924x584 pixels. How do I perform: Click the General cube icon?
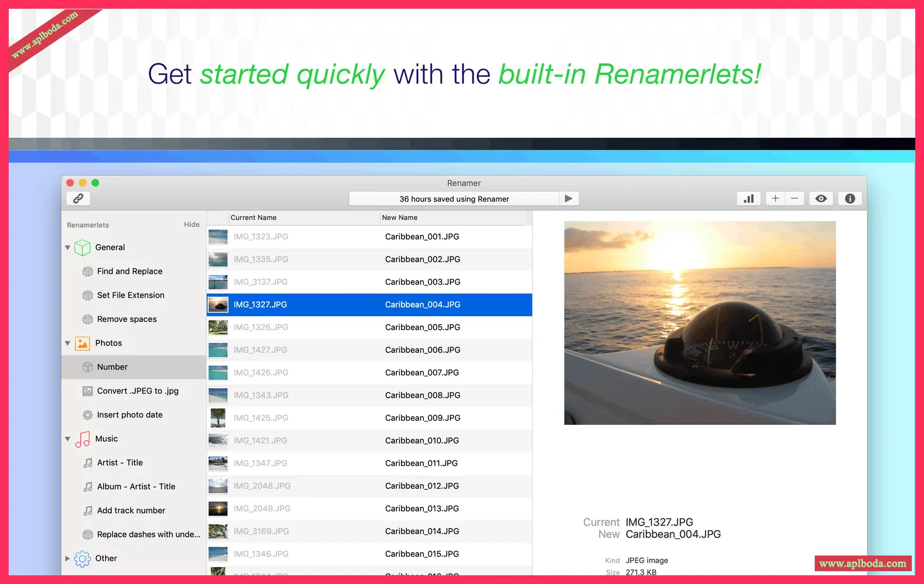(x=83, y=248)
